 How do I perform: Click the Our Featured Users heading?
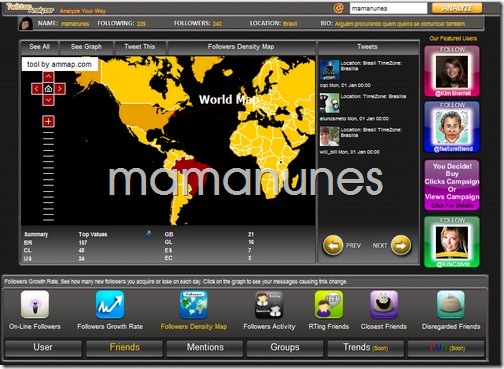[x=453, y=38]
